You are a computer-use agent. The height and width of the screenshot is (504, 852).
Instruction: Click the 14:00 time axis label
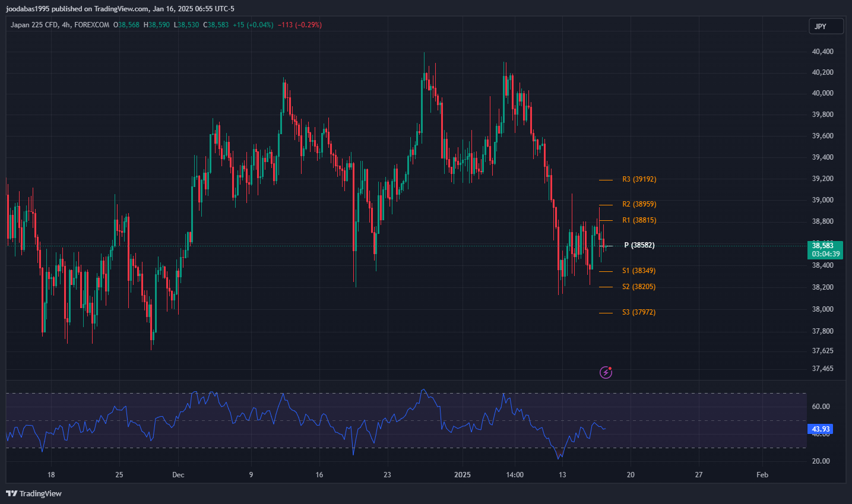[515, 474]
